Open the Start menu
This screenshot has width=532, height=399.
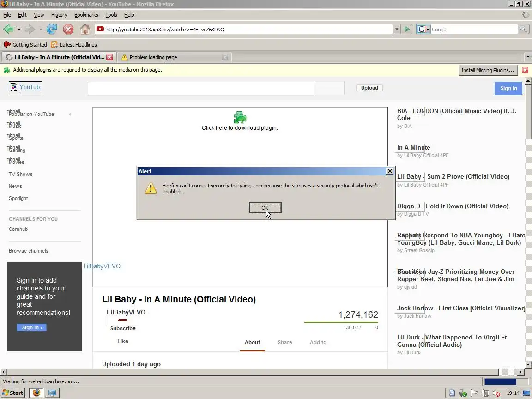[x=12, y=393]
